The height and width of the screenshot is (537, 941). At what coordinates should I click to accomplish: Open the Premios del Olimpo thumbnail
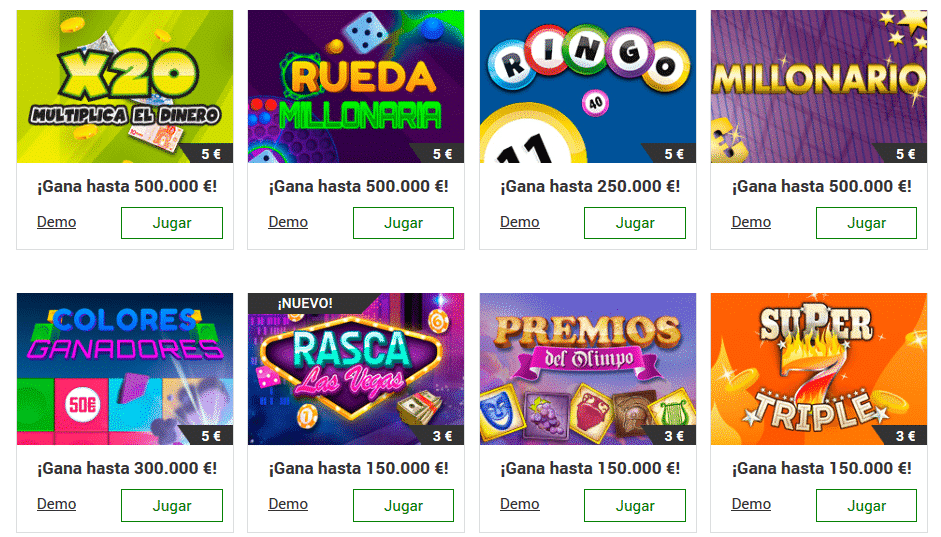[588, 369]
